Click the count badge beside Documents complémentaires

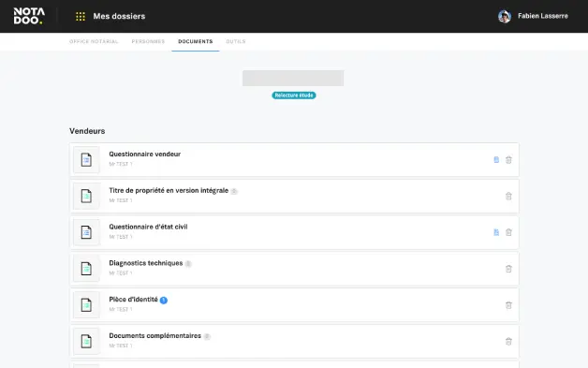point(207,336)
